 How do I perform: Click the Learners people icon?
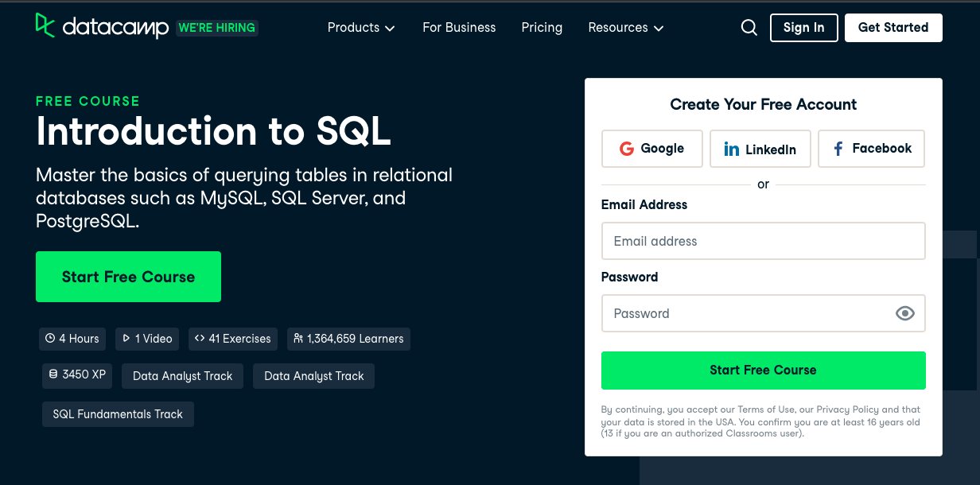pyautogui.click(x=298, y=339)
